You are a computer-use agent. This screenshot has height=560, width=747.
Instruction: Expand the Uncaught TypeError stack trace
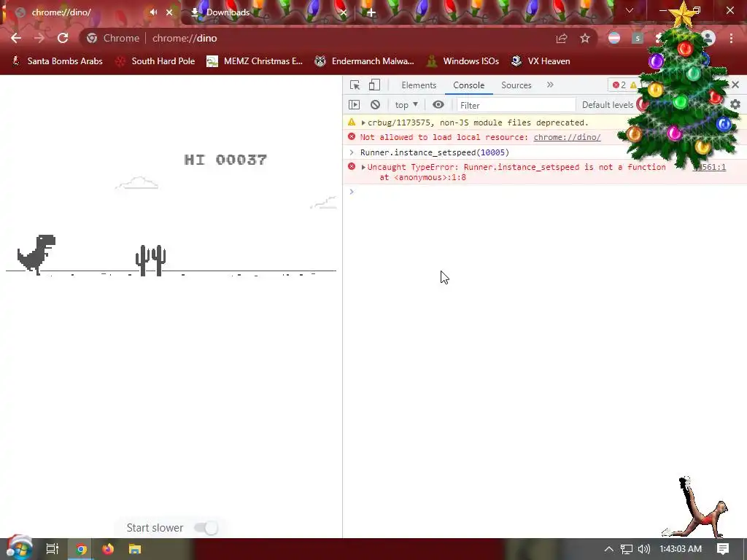(x=363, y=167)
